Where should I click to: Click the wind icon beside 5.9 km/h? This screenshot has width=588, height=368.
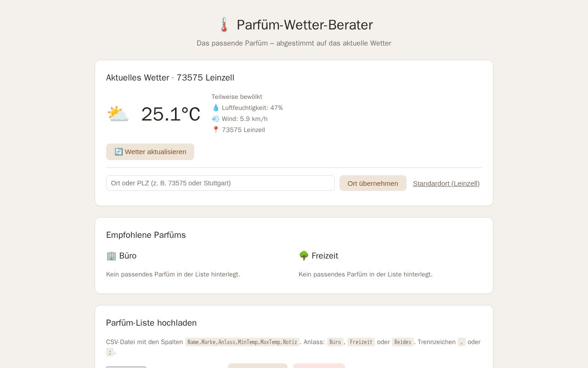[x=215, y=119]
